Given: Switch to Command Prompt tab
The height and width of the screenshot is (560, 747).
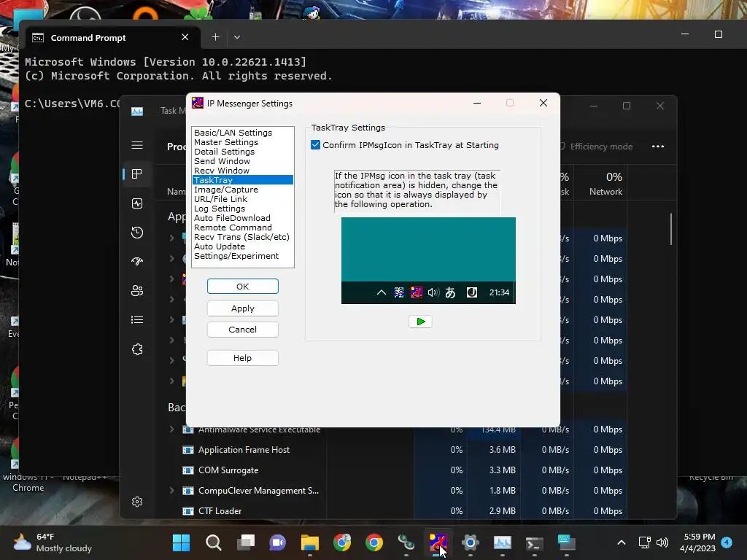Looking at the screenshot, I should pyautogui.click(x=113, y=37).
